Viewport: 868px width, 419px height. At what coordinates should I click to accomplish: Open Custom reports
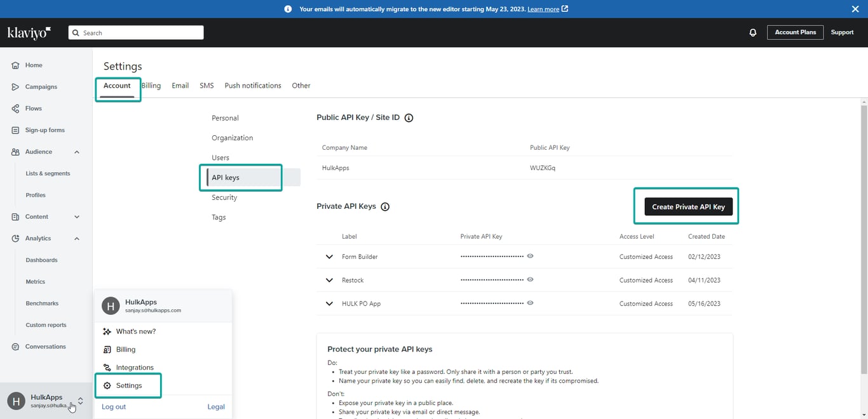[46, 325]
